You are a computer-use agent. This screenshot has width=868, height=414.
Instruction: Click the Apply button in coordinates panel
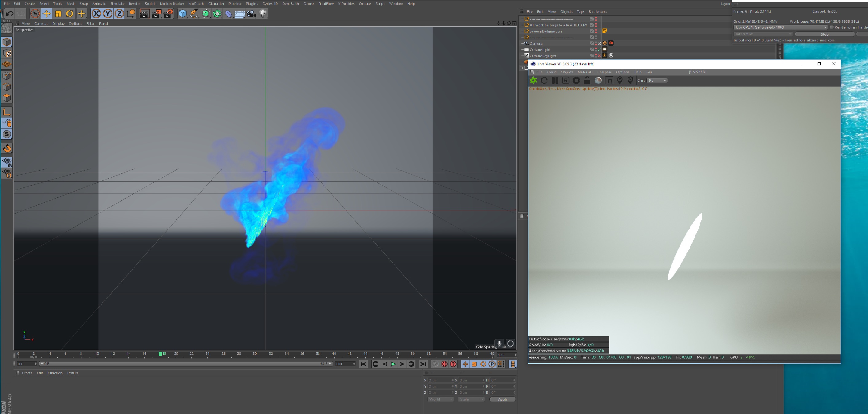coord(502,400)
